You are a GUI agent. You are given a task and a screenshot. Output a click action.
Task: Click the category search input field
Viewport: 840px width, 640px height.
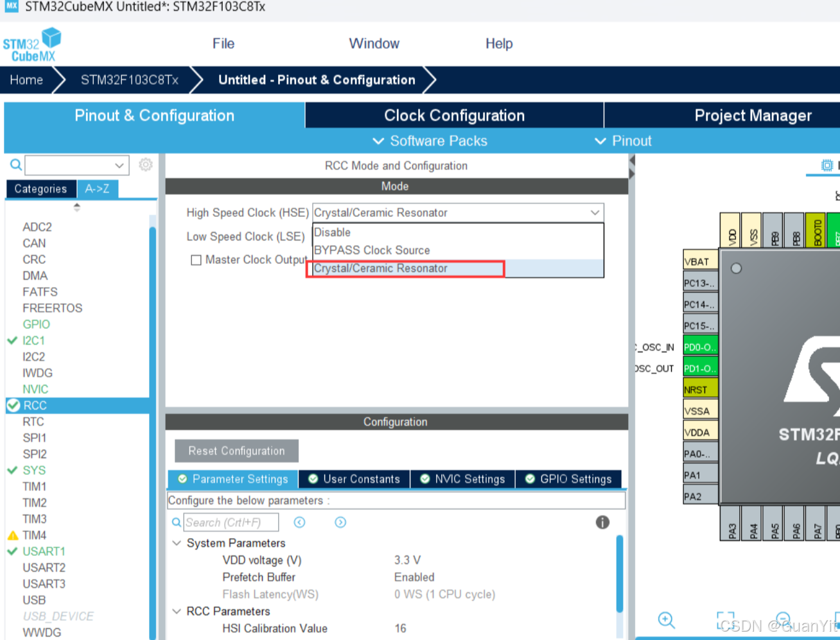coord(69,165)
